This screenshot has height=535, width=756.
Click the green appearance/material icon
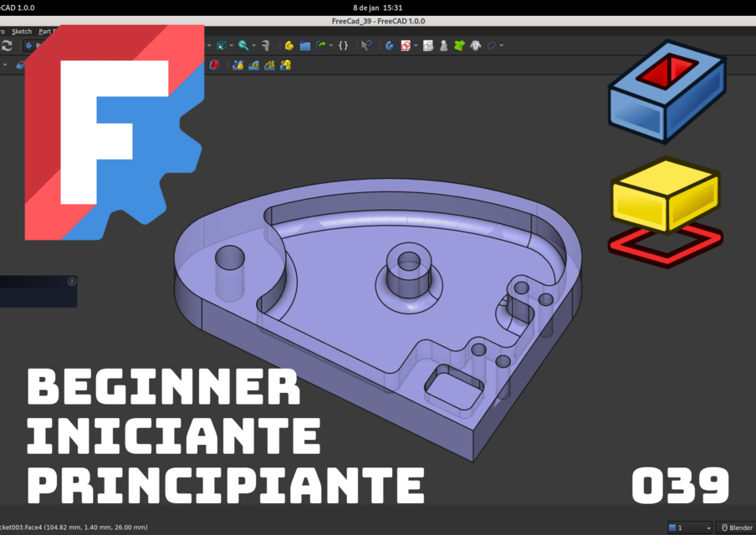pos(459,45)
